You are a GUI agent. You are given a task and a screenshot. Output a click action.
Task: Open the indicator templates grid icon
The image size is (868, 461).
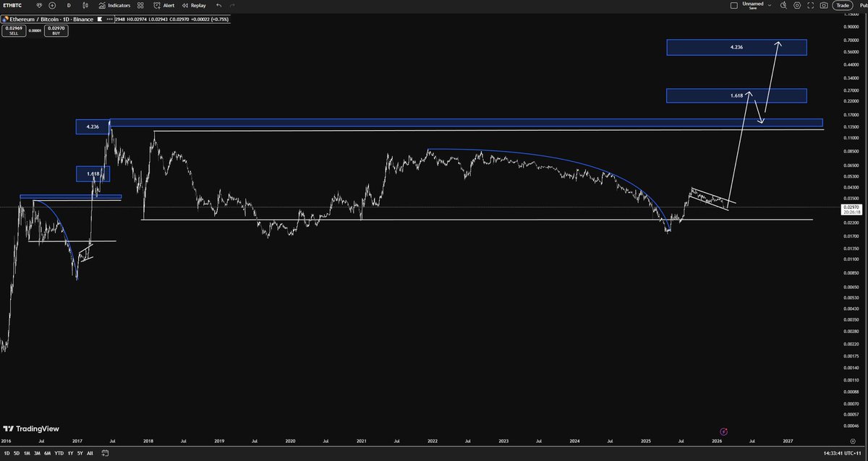139,5
